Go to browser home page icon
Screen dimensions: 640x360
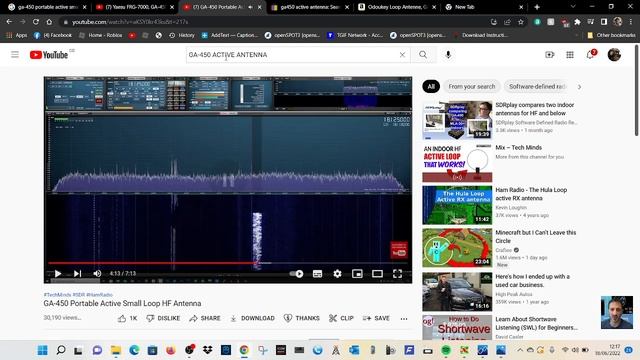pos(49,22)
